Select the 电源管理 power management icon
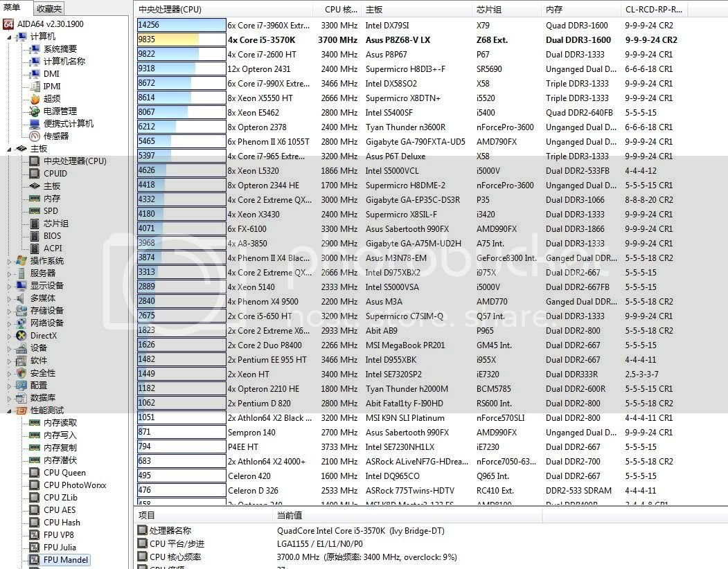Screen dimensions: 728x569 click(x=35, y=111)
